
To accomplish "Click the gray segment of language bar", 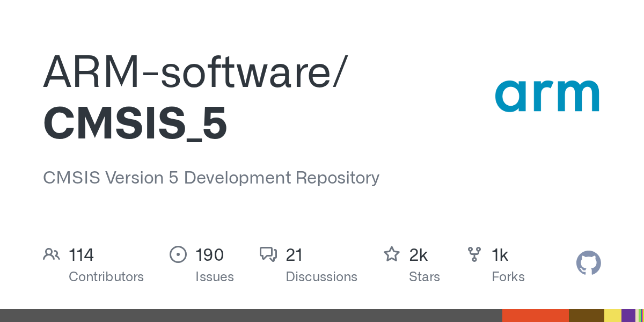I will click(251, 316).
